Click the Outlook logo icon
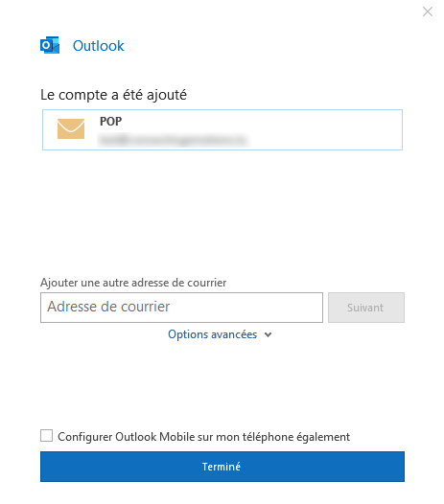Image resolution: width=444 pixels, height=504 pixels. coord(50,45)
